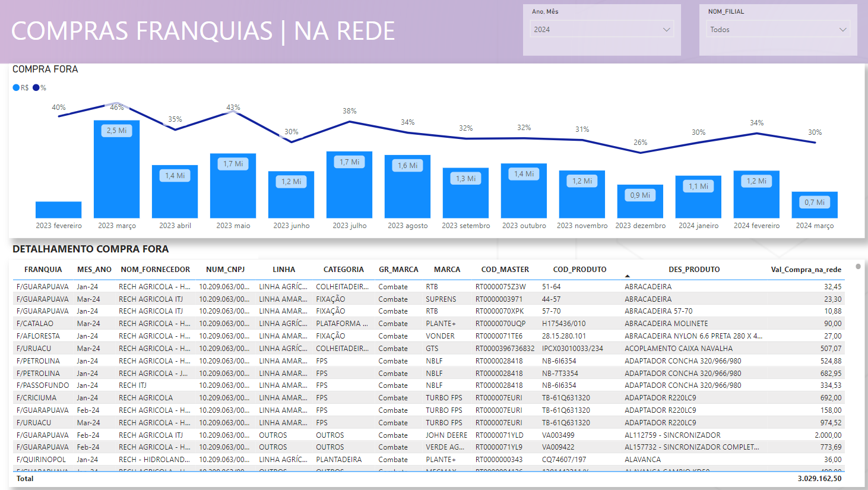Screen dimensions: 868x490
Task: Select the F/PASSOFUNDO franchise cell
Action: click(x=43, y=385)
